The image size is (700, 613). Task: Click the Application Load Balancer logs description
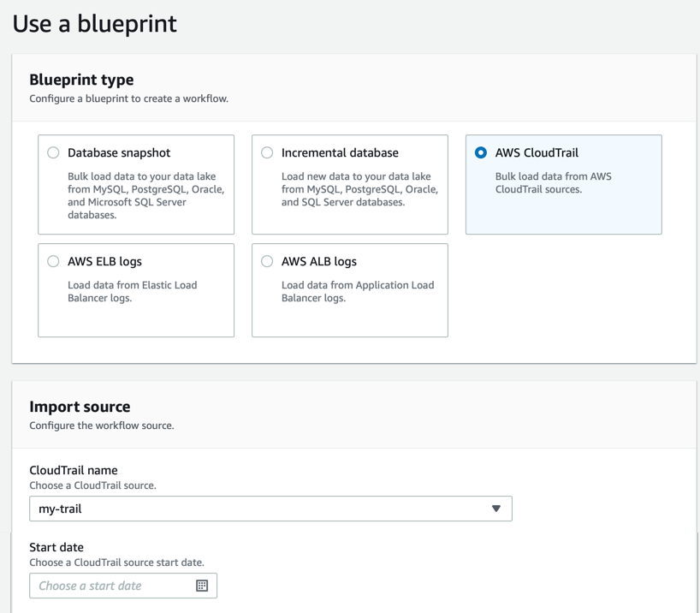click(357, 291)
